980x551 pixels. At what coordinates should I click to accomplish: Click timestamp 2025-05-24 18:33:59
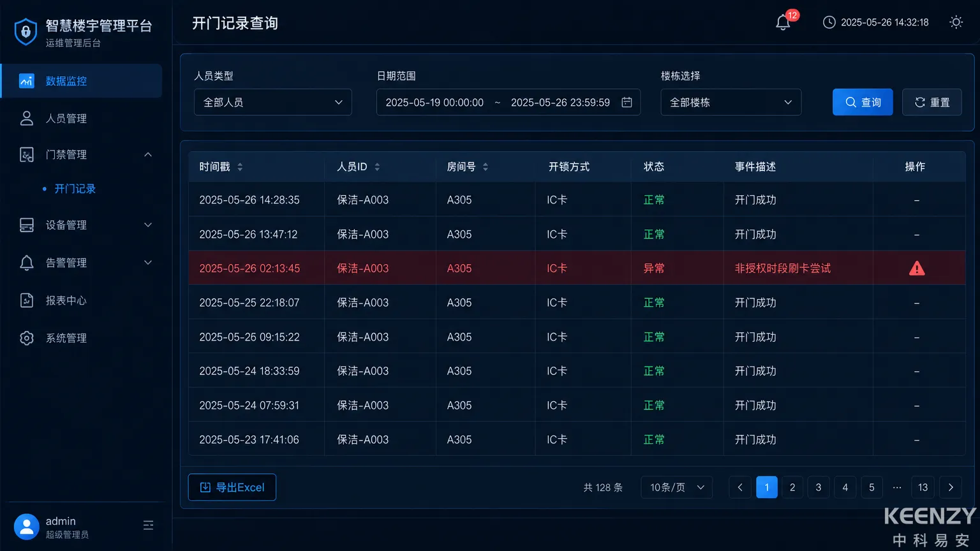249,371
